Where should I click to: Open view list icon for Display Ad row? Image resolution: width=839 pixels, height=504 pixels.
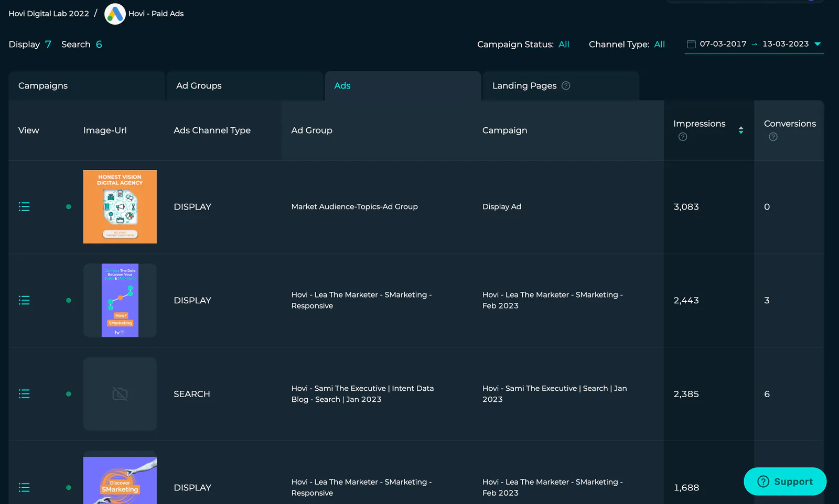pyautogui.click(x=24, y=207)
